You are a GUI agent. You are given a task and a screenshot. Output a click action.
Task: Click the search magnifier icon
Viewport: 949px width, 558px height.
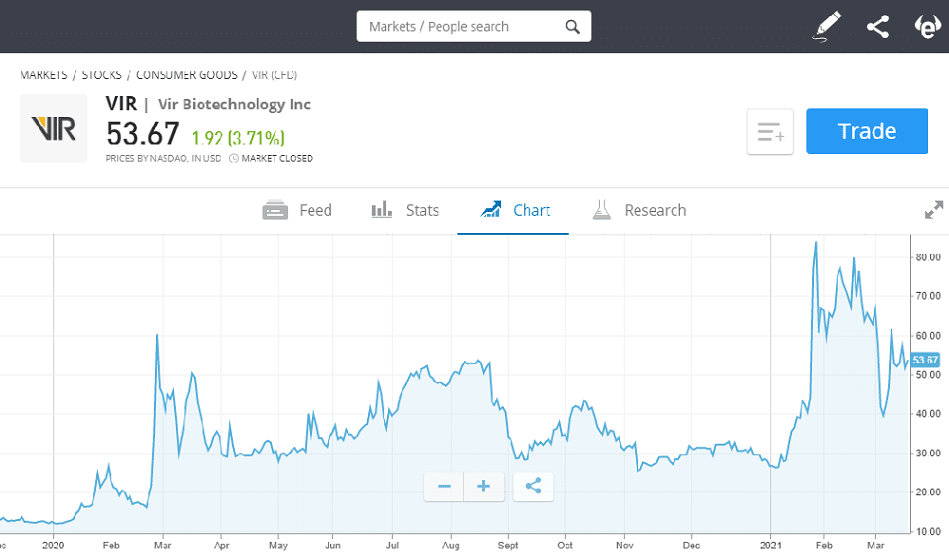(572, 27)
